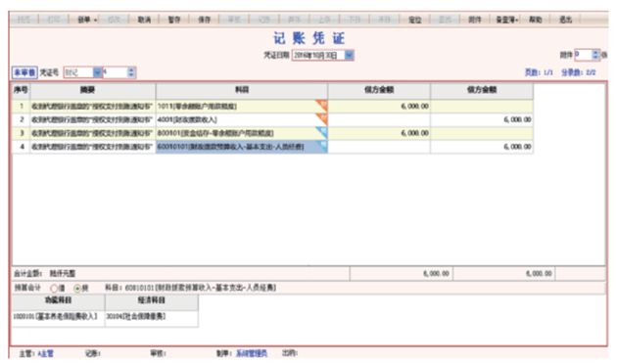Click the 未审核 status button

point(24,72)
